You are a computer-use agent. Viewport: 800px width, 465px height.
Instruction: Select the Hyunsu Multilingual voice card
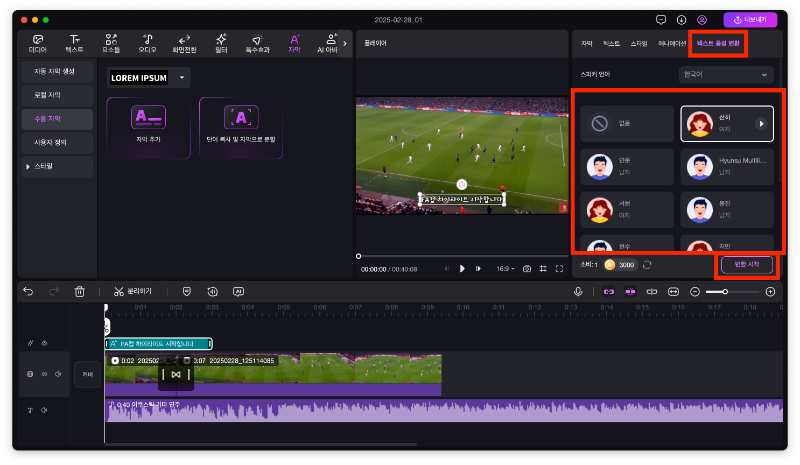[x=726, y=165]
